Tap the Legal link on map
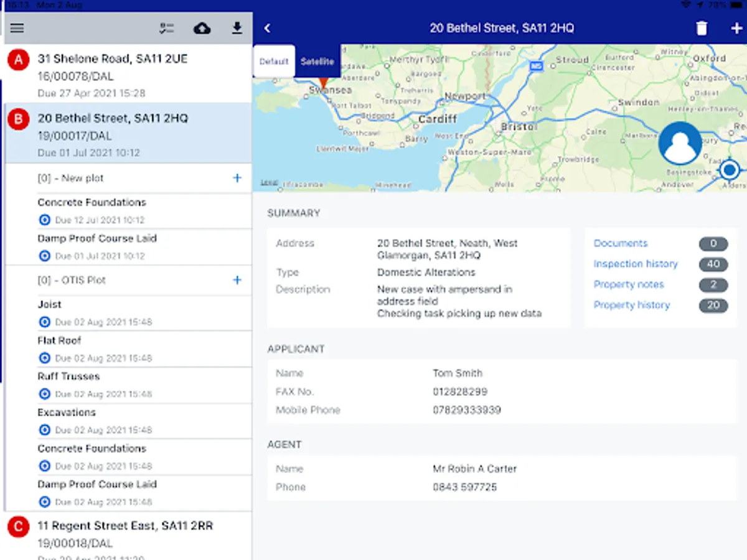 [269, 183]
